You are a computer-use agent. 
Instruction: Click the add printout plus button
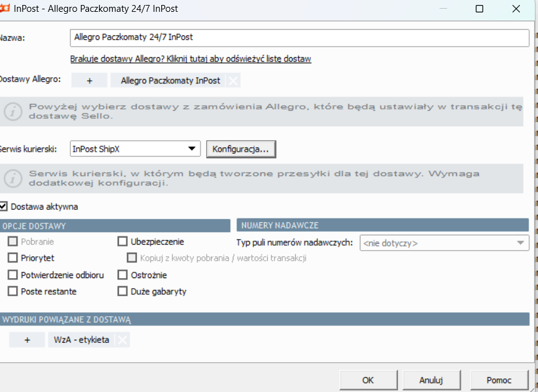27,340
